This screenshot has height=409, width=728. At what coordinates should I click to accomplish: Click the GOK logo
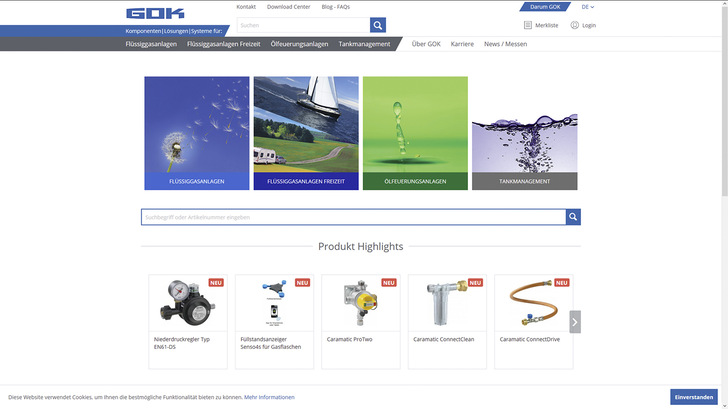coord(155,13)
